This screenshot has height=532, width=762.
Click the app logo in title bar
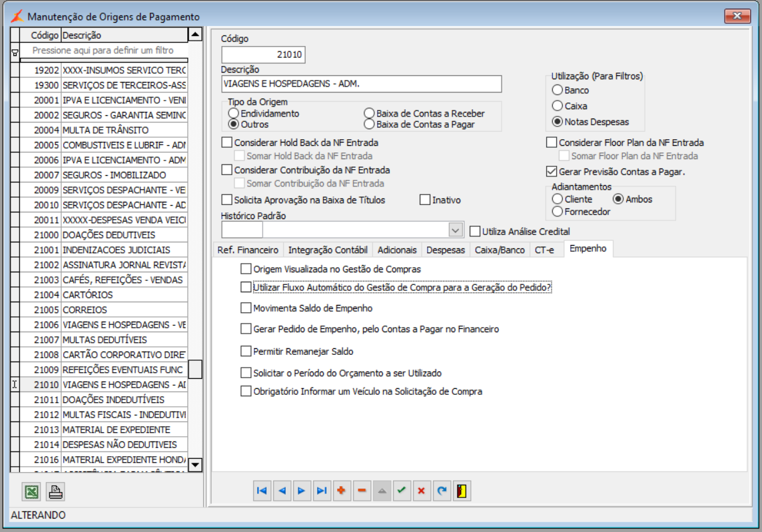(17, 16)
